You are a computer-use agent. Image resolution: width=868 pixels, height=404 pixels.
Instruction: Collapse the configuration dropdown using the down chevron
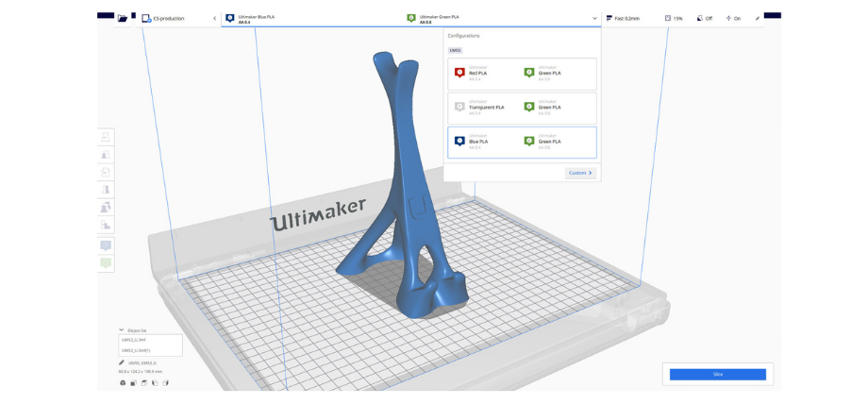click(595, 18)
